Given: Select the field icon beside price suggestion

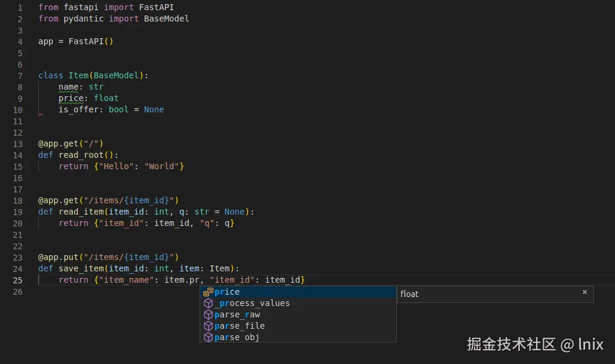Looking at the screenshot, I should pyautogui.click(x=208, y=292).
